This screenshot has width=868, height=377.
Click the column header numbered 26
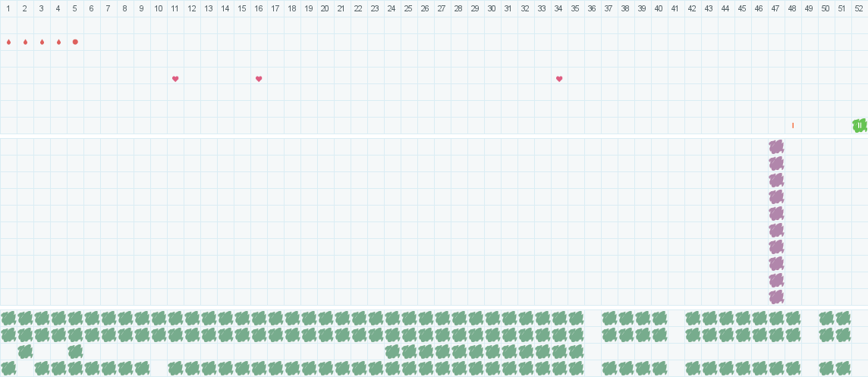[x=425, y=8]
